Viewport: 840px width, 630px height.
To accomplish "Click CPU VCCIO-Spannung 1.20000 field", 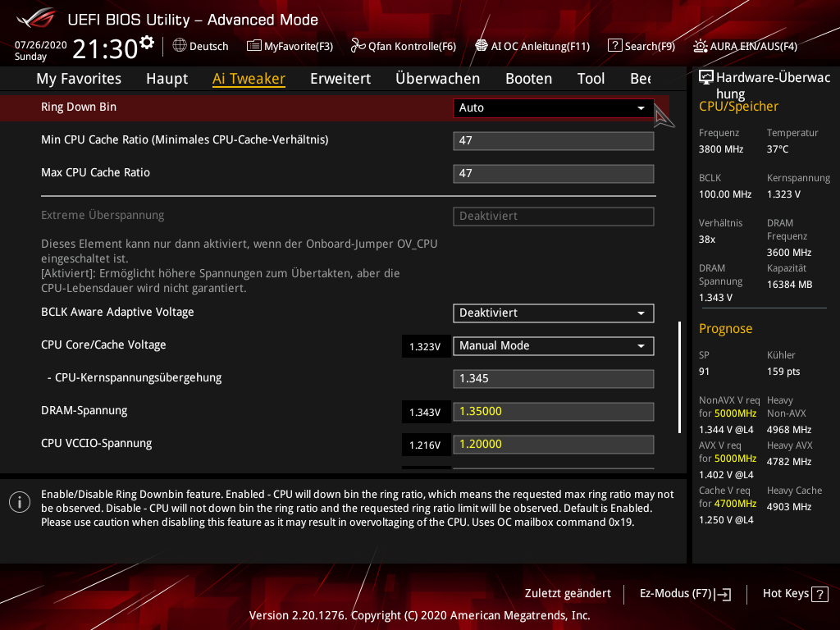I will click(554, 444).
